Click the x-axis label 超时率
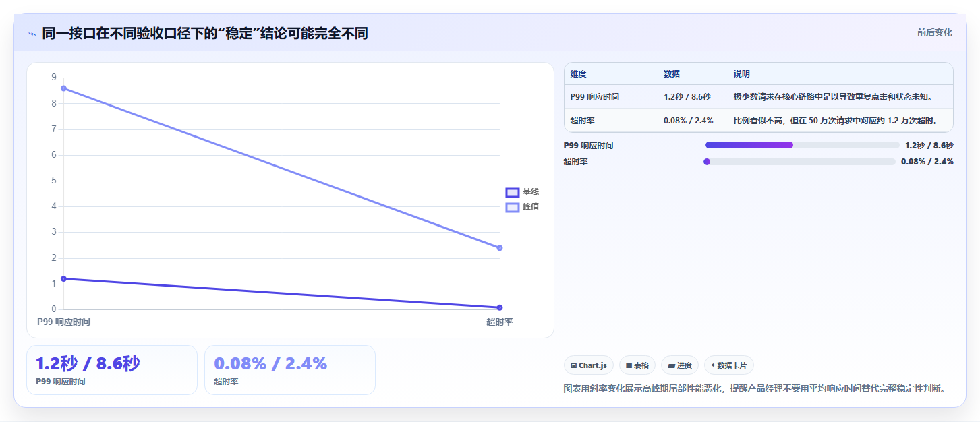Viewport: 980px width, 422px height. (500, 322)
